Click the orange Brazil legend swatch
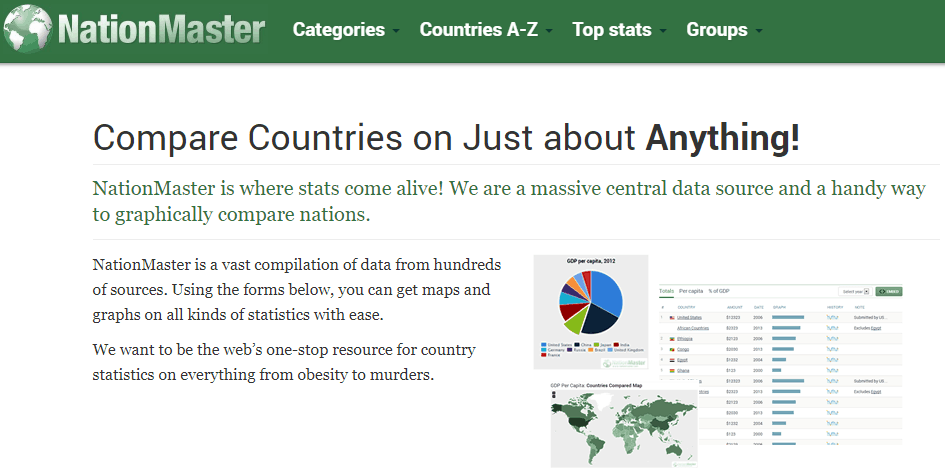 click(591, 350)
